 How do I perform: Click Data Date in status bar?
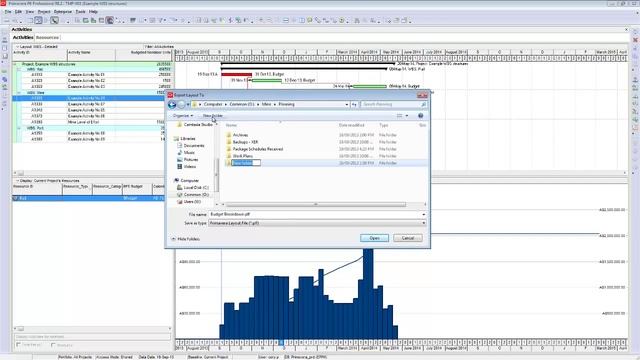tap(156, 357)
